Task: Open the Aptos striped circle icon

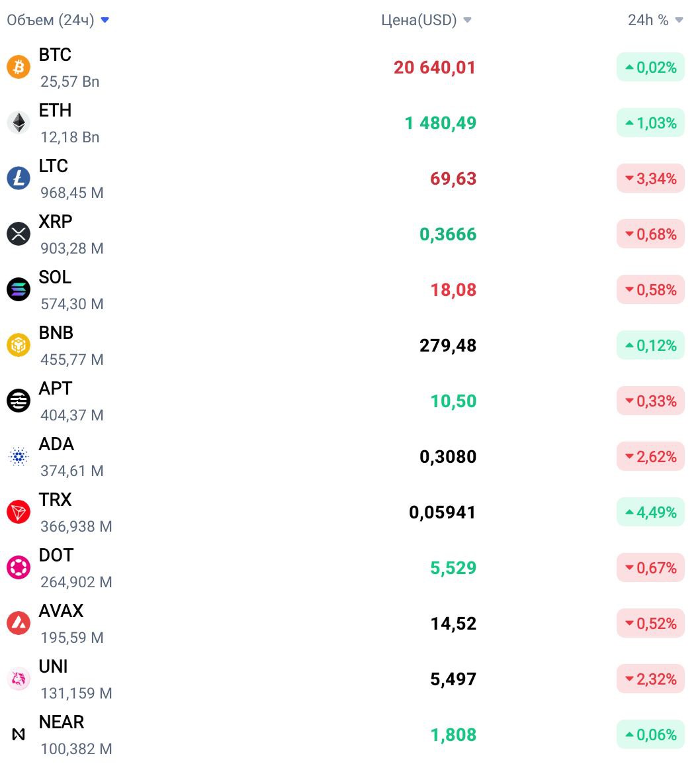Action: click(x=19, y=401)
